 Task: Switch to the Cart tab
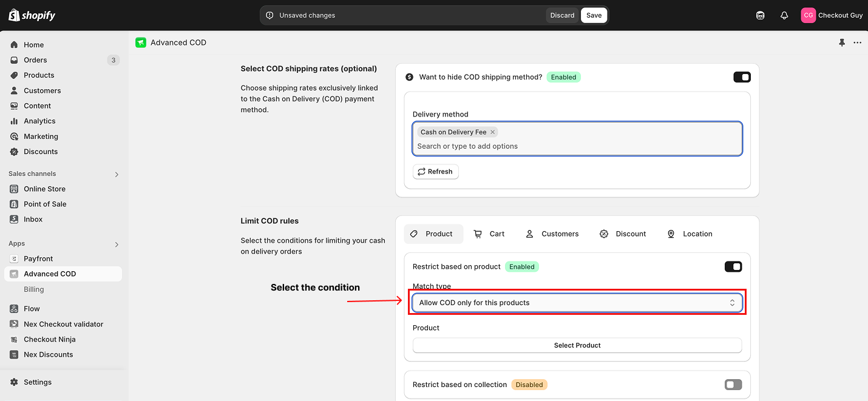[489, 234]
